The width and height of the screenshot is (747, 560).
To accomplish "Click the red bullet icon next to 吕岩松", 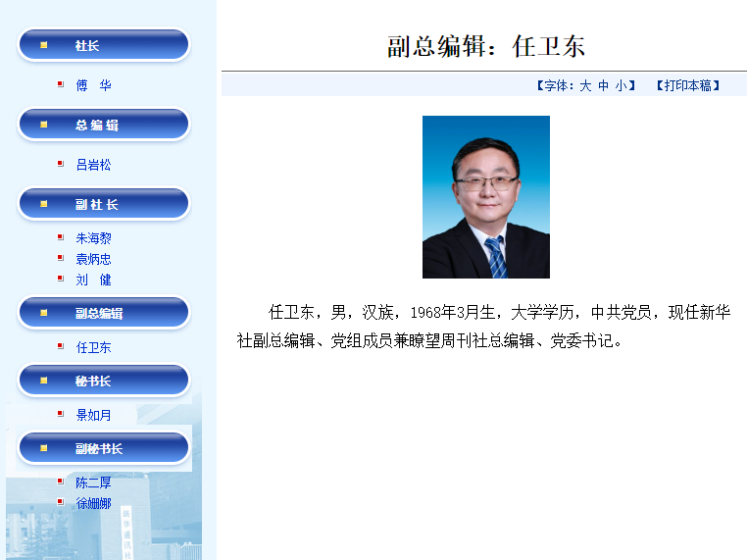I will (x=61, y=165).
